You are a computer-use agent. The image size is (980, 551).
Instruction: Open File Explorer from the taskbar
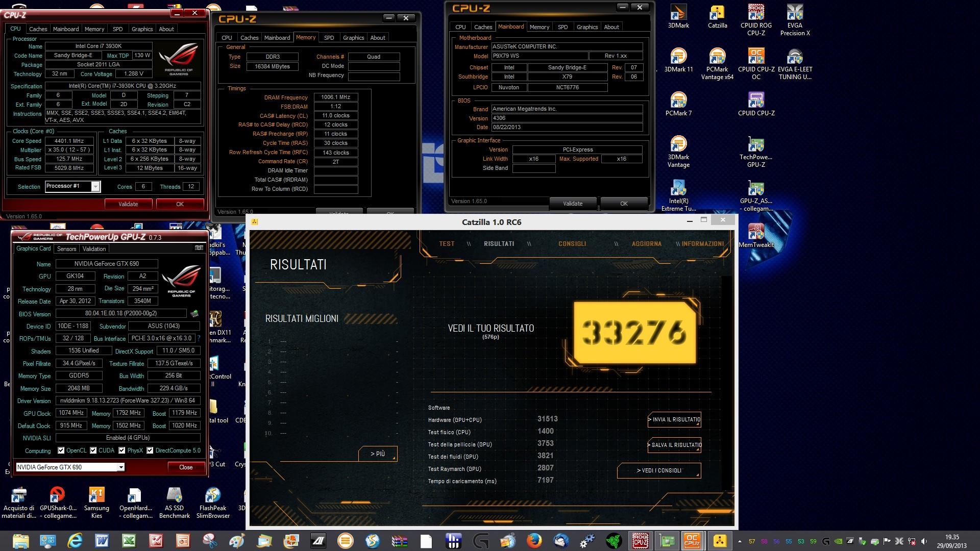(20, 541)
